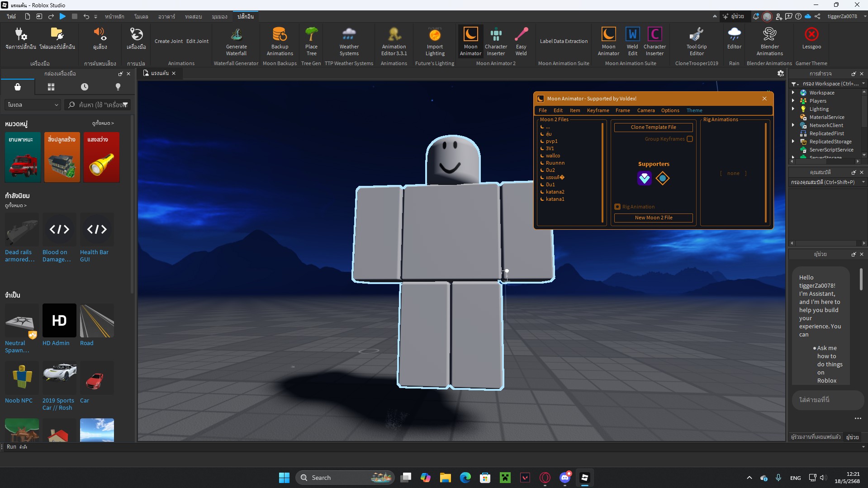
Task: Launch Blender Animations plugin
Action: pyautogui.click(x=769, y=41)
